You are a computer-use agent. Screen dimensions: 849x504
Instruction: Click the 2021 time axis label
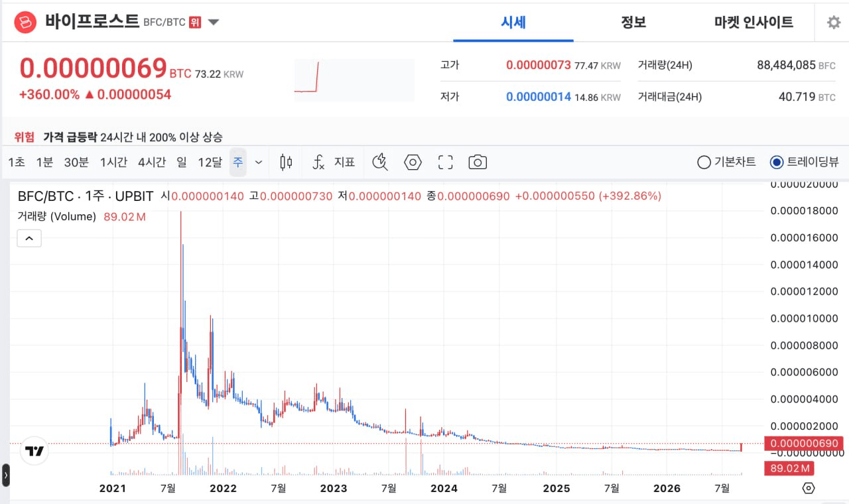112,489
